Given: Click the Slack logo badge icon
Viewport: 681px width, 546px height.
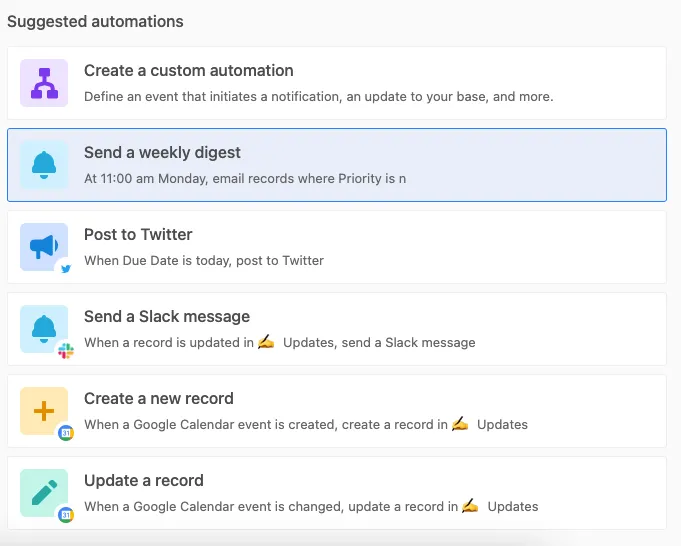Looking at the screenshot, I should tap(66, 351).
